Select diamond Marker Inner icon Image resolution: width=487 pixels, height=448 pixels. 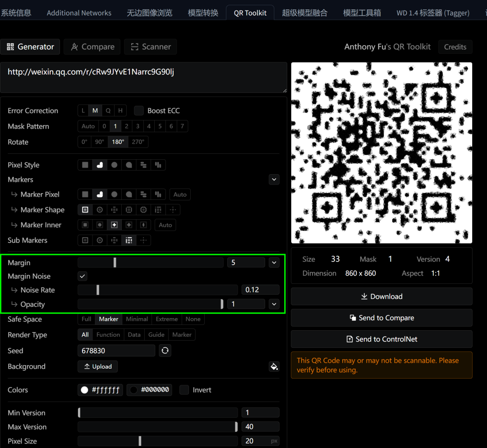[129, 225]
